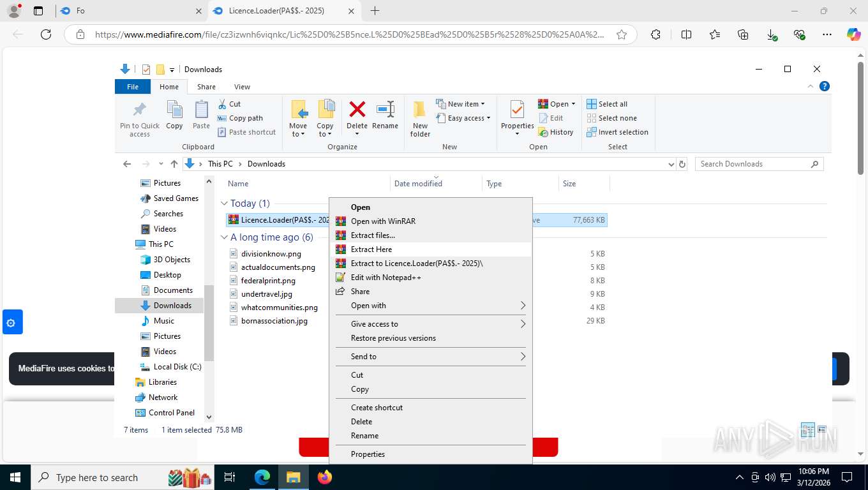
Task: Collapse the Today group
Action: pyautogui.click(x=224, y=204)
